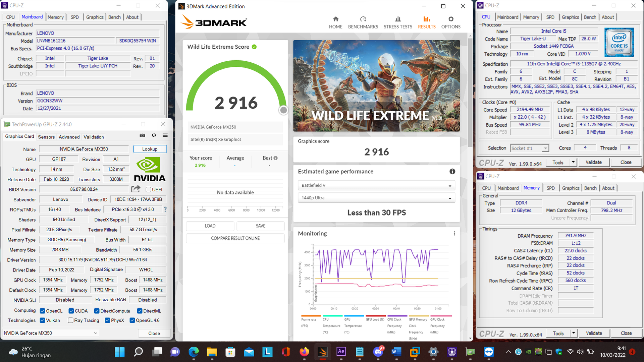Screen dimensions: 644x362
Task: Open TeamViewer from taskbar
Action: [489, 352]
